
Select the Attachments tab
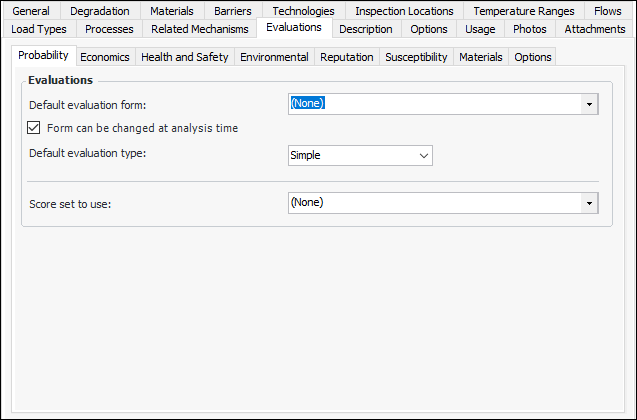tap(594, 29)
